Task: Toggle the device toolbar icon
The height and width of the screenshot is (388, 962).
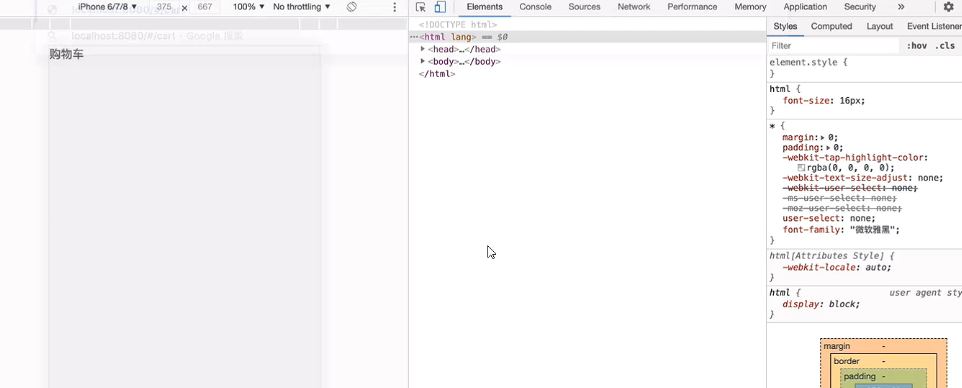Action: point(440,7)
